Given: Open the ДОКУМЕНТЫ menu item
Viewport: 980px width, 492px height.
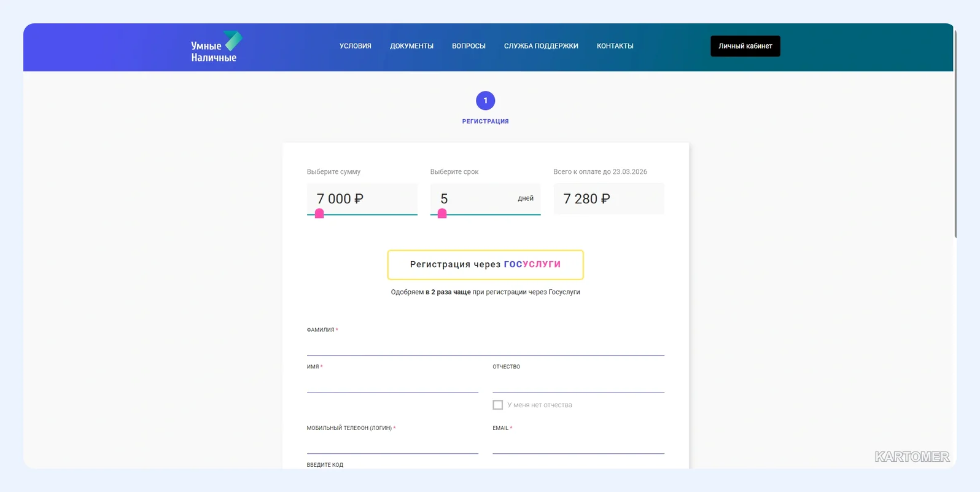Looking at the screenshot, I should pyautogui.click(x=411, y=46).
